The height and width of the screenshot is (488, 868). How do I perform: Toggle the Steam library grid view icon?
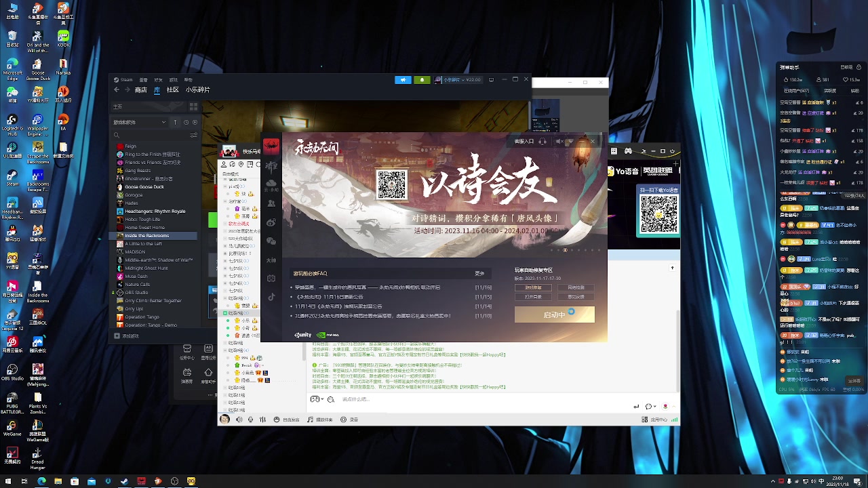[193, 106]
